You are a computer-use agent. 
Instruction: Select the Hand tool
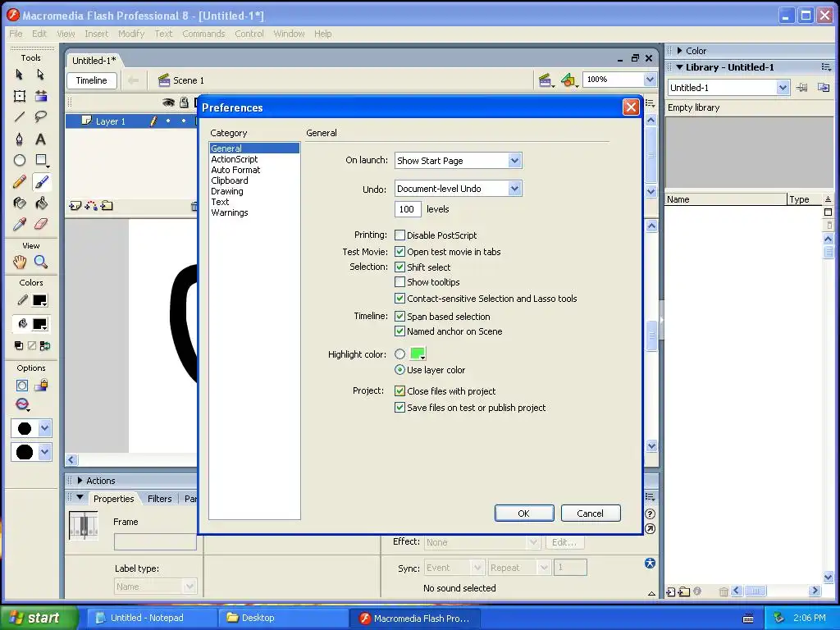click(20, 262)
